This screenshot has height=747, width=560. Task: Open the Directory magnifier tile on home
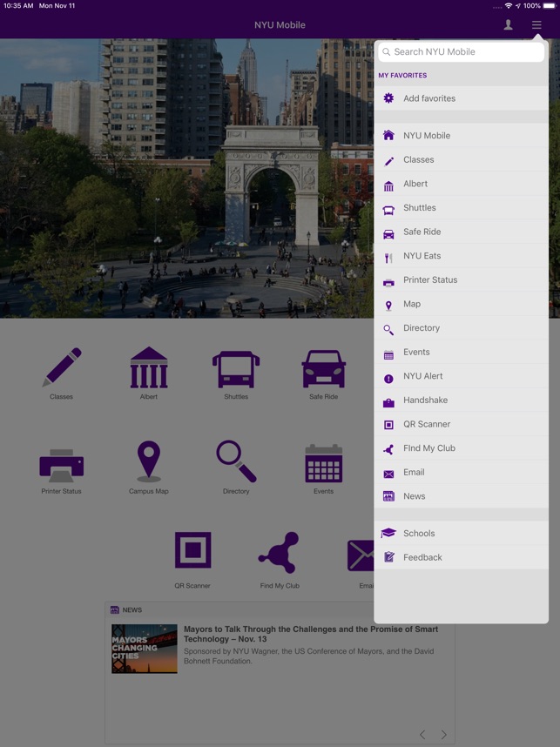pos(236,468)
